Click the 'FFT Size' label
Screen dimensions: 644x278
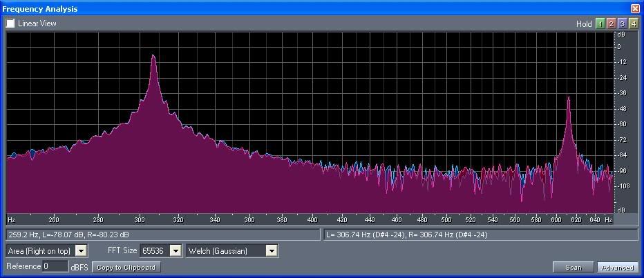point(122,250)
